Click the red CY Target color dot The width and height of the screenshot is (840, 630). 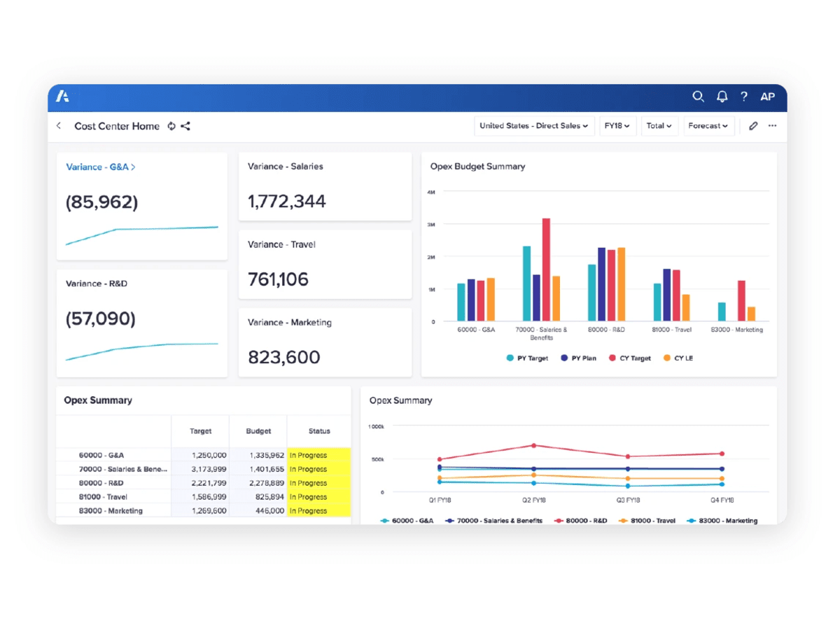(612, 358)
